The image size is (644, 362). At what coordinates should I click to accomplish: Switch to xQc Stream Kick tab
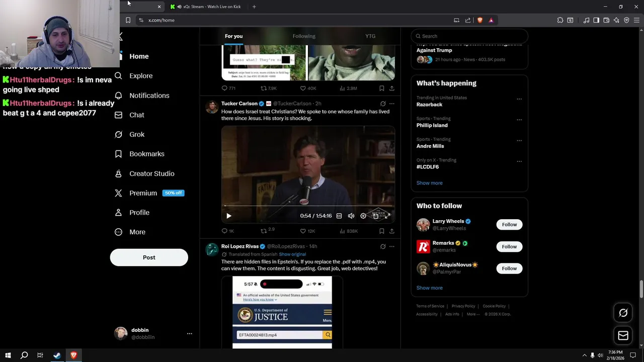click(206, 7)
